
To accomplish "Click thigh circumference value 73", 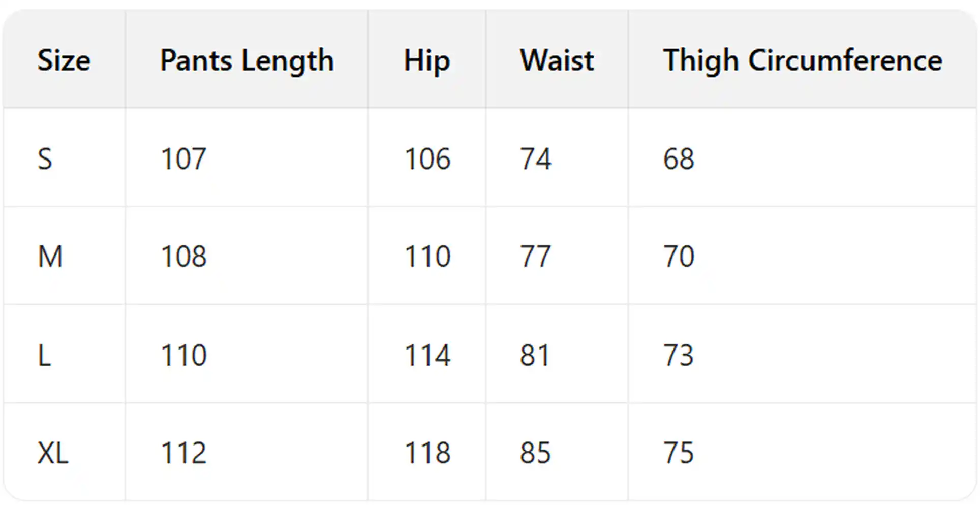I will pyautogui.click(x=679, y=355).
